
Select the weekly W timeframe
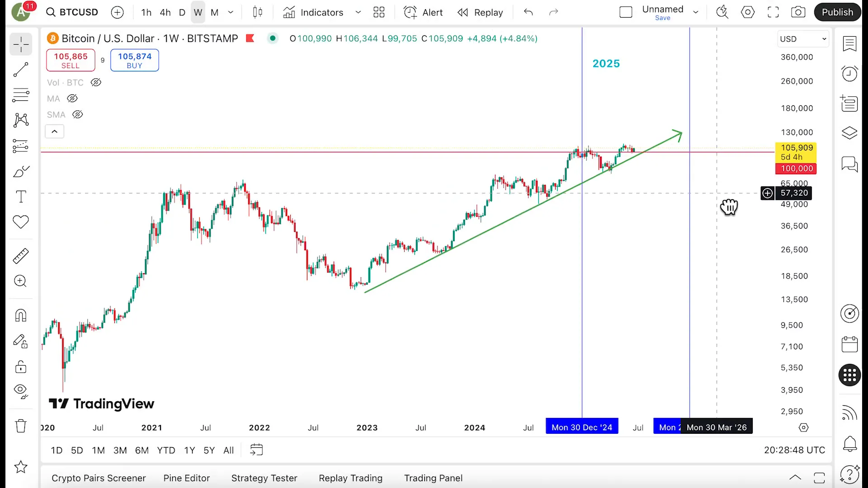click(x=198, y=12)
